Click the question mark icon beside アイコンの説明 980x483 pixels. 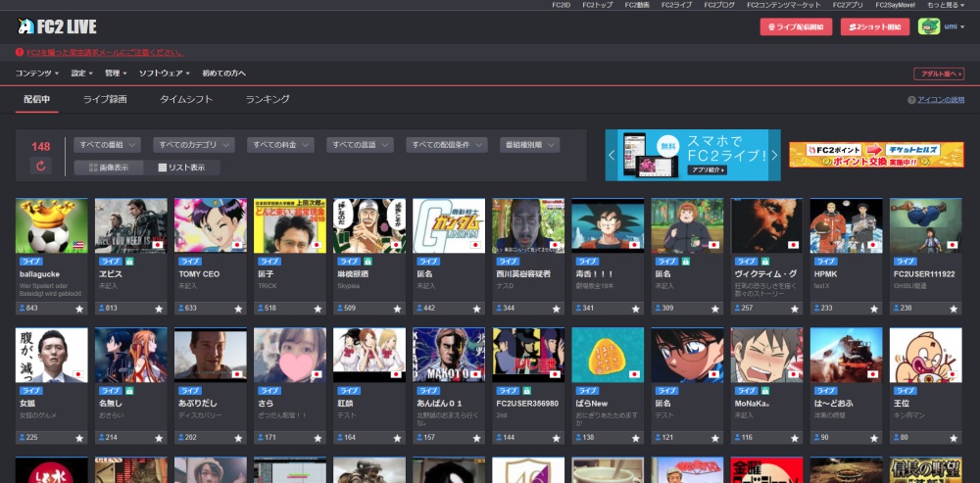911,100
